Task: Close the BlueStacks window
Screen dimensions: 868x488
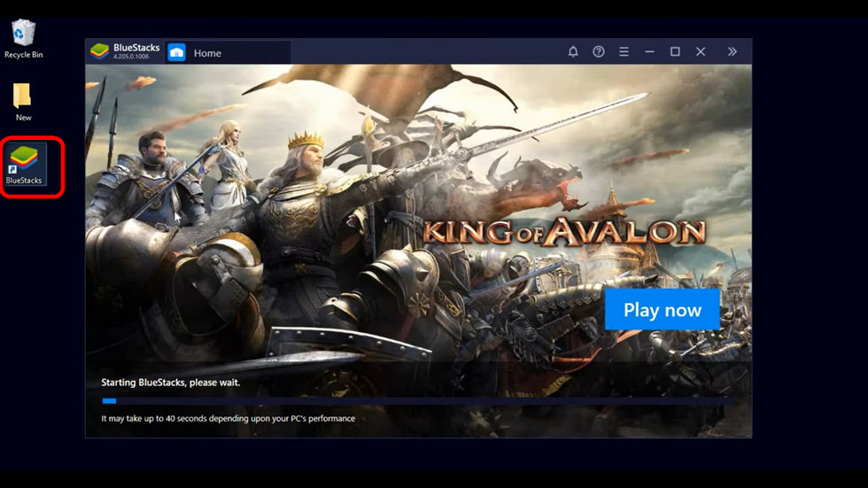Action: (701, 51)
